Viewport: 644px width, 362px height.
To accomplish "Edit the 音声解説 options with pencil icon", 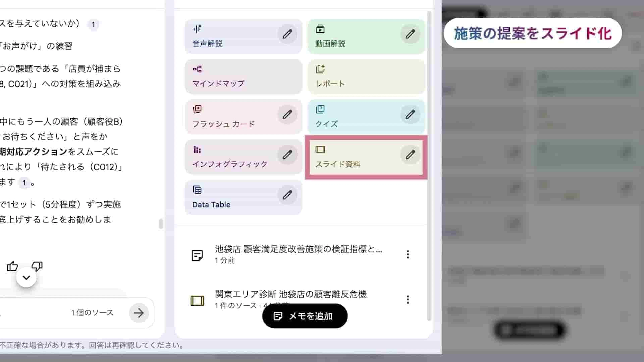I will (x=287, y=34).
